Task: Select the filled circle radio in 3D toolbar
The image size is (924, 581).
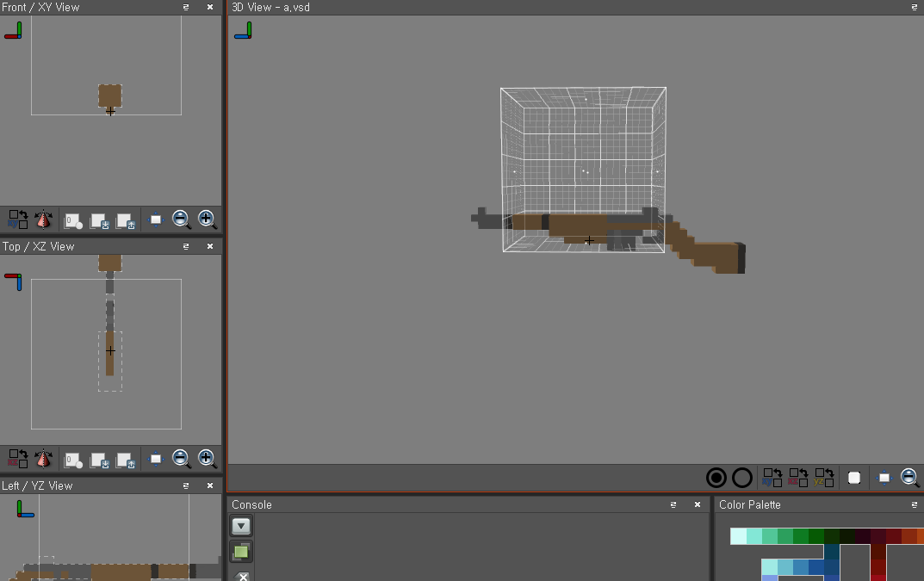Action: (716, 477)
